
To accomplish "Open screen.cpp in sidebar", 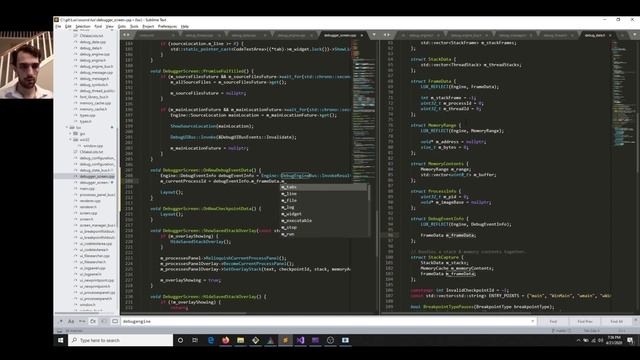I will point(89,213).
